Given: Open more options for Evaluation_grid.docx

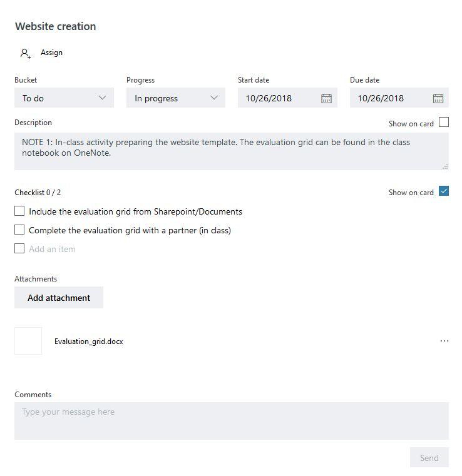Looking at the screenshot, I should [x=444, y=341].
